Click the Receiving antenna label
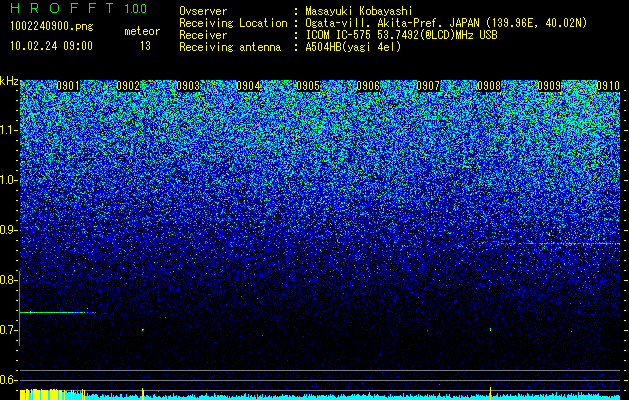 230,47
